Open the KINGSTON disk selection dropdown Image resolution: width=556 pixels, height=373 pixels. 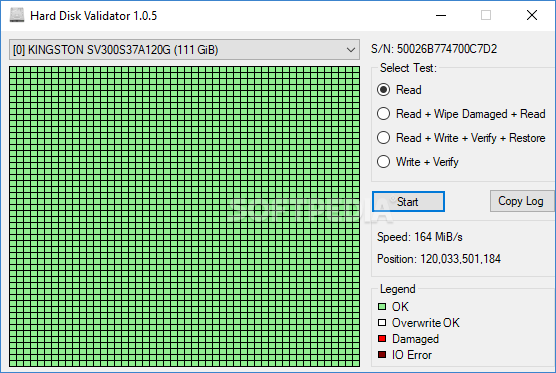click(x=184, y=50)
